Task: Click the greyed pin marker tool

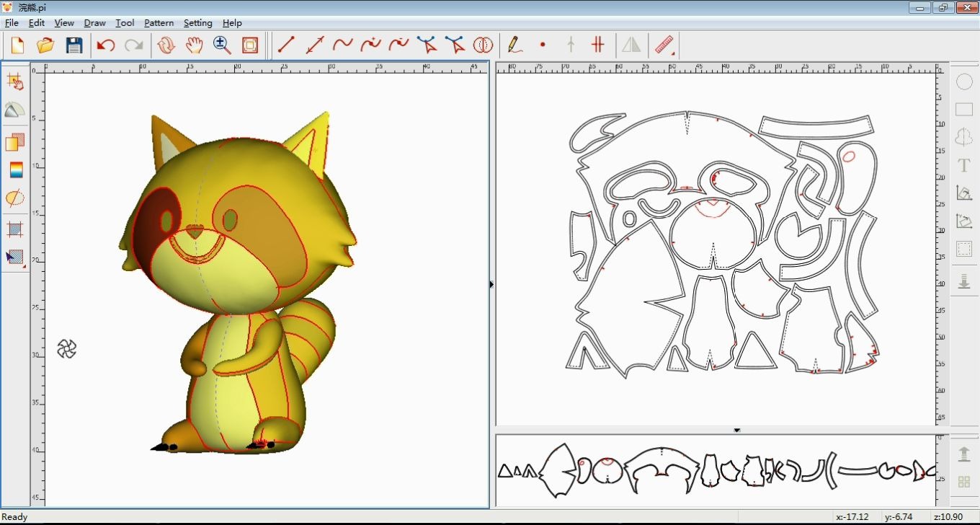Action: point(571,45)
